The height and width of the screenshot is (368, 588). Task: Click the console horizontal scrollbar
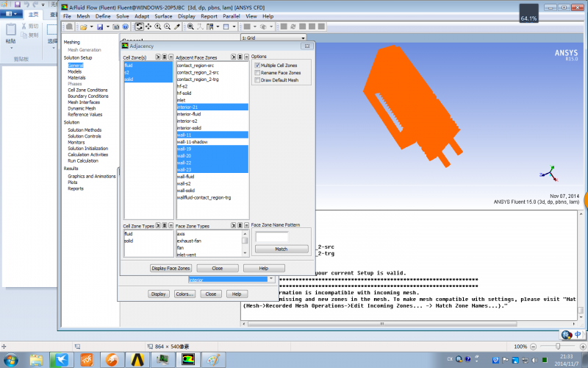tap(382, 324)
